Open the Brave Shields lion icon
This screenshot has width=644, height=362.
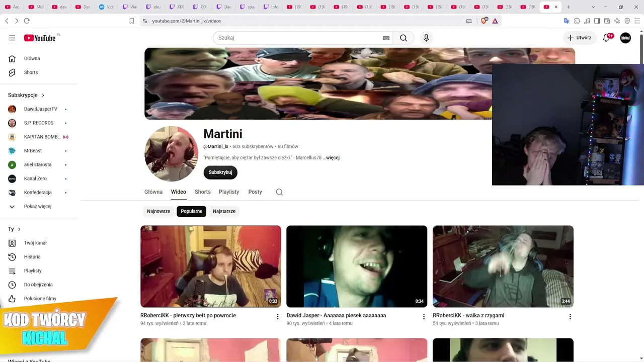point(485,21)
